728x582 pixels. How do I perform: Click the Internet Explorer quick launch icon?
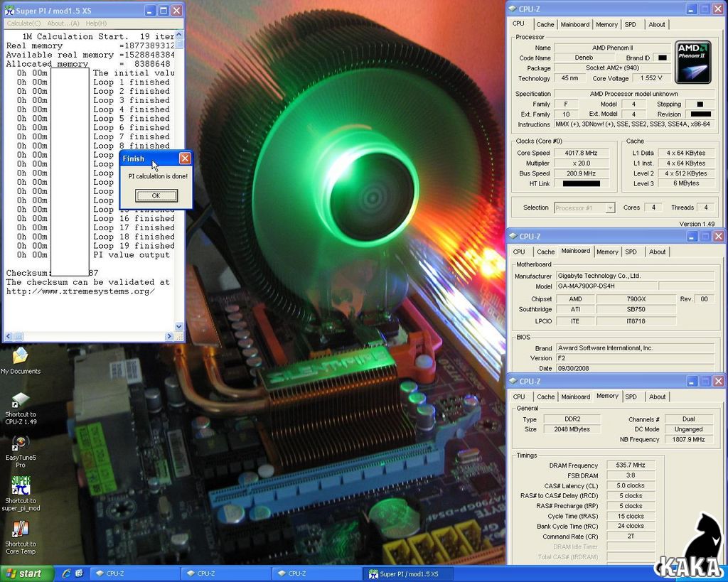[x=66, y=573]
